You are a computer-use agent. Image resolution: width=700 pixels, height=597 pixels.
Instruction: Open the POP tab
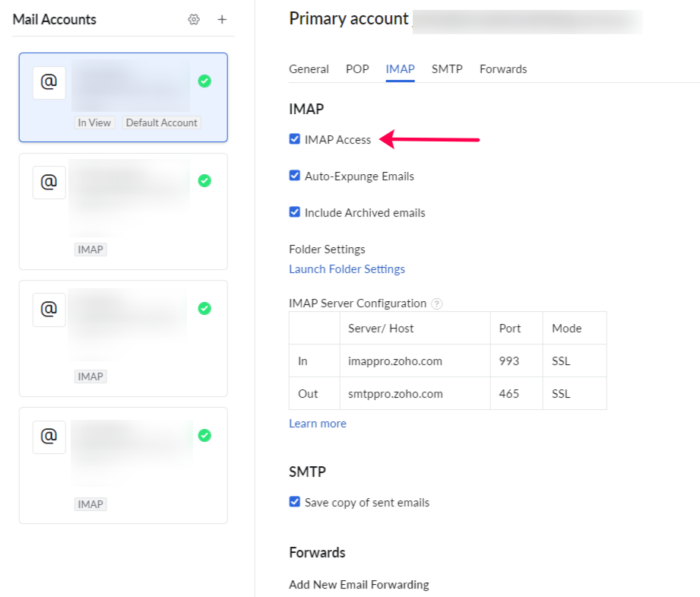coord(357,69)
